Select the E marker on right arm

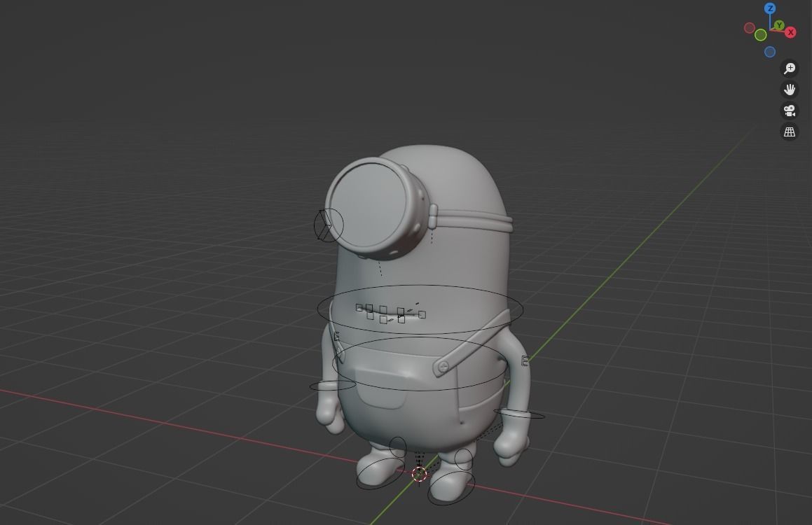(525, 362)
